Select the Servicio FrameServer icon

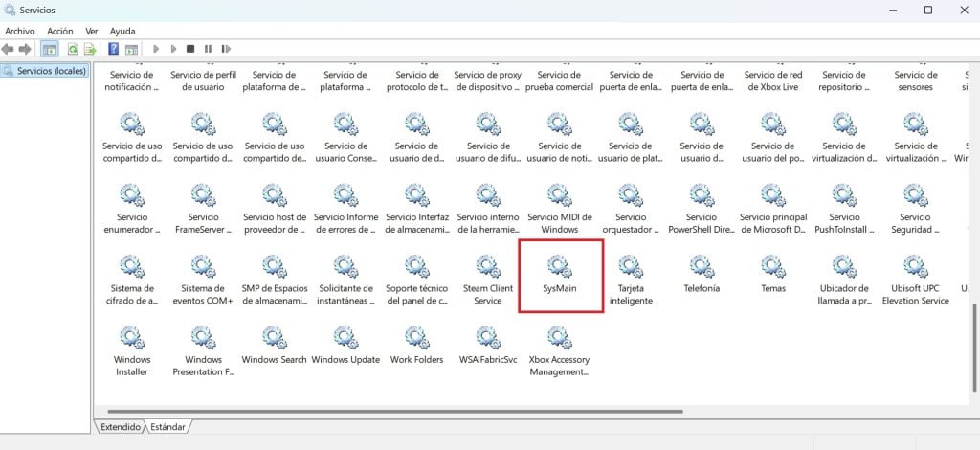click(203, 195)
